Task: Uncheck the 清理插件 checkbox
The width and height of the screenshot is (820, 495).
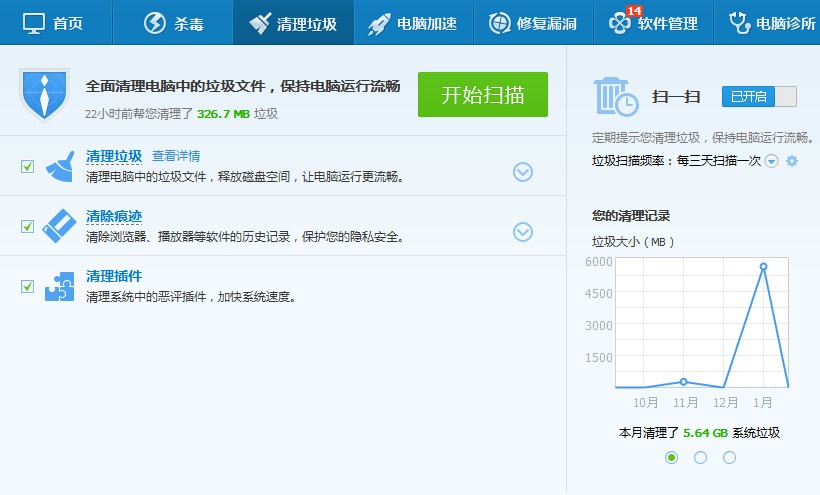Action: coord(27,286)
